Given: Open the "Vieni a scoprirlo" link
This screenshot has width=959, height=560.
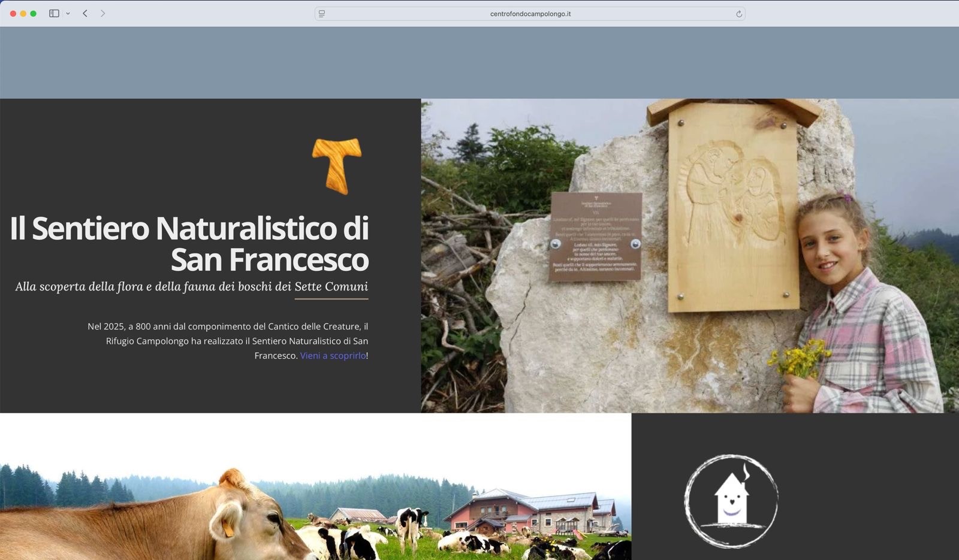Looking at the screenshot, I should tap(333, 356).
